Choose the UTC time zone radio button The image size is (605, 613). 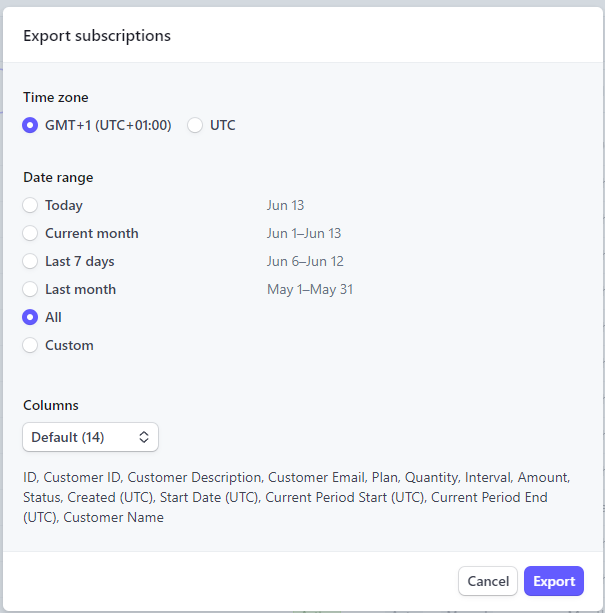(x=195, y=125)
